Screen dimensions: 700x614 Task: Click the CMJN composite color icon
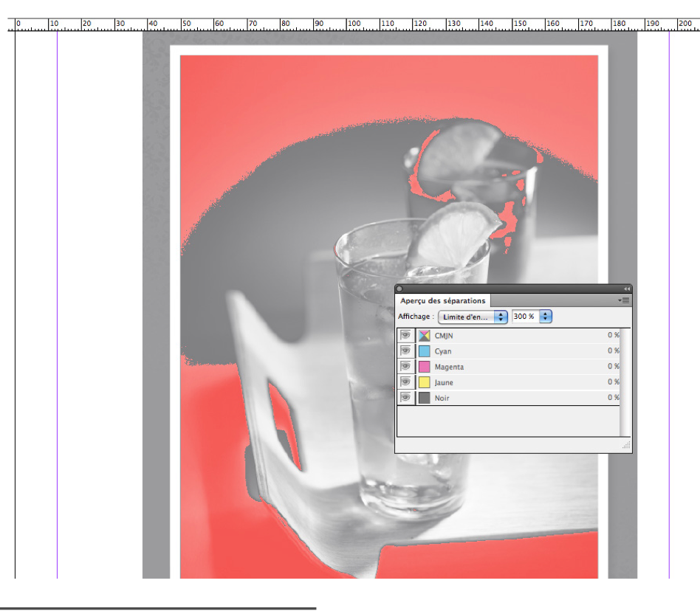[x=425, y=336]
